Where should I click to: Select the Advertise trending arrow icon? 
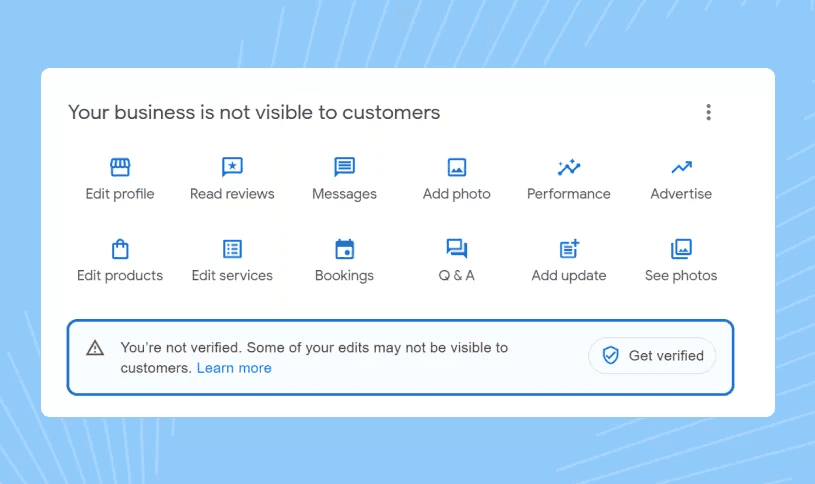point(681,167)
